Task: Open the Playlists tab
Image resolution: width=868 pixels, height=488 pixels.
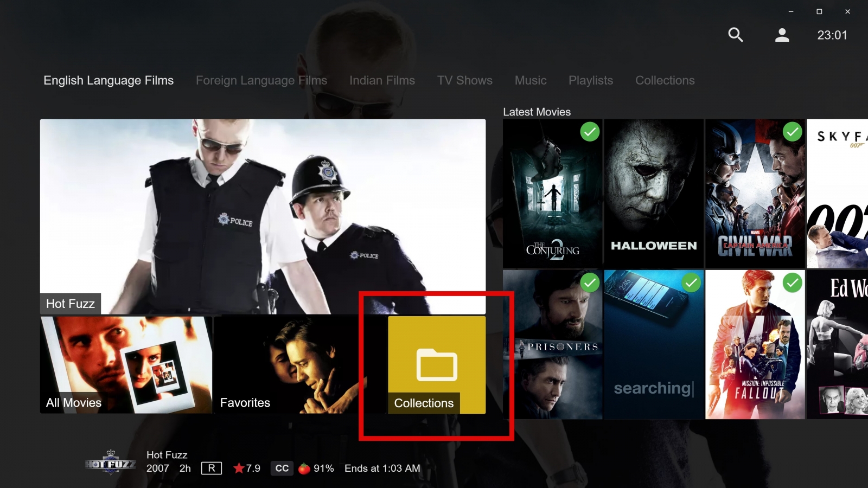Action: coord(591,80)
